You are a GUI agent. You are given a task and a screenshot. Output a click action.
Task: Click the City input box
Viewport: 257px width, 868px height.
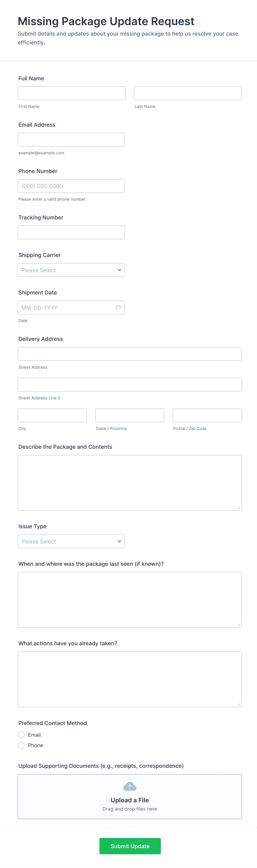(52, 415)
